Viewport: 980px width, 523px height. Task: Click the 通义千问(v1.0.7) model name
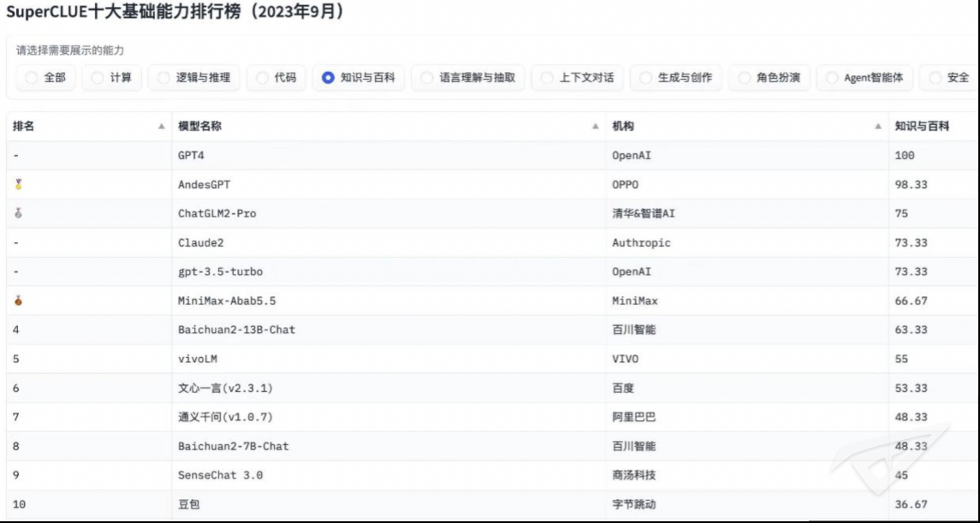click(226, 417)
